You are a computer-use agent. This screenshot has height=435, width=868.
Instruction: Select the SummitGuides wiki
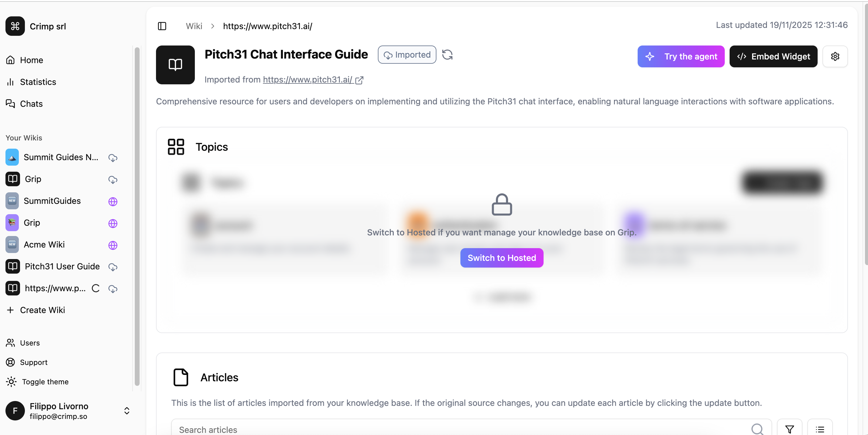(52, 201)
